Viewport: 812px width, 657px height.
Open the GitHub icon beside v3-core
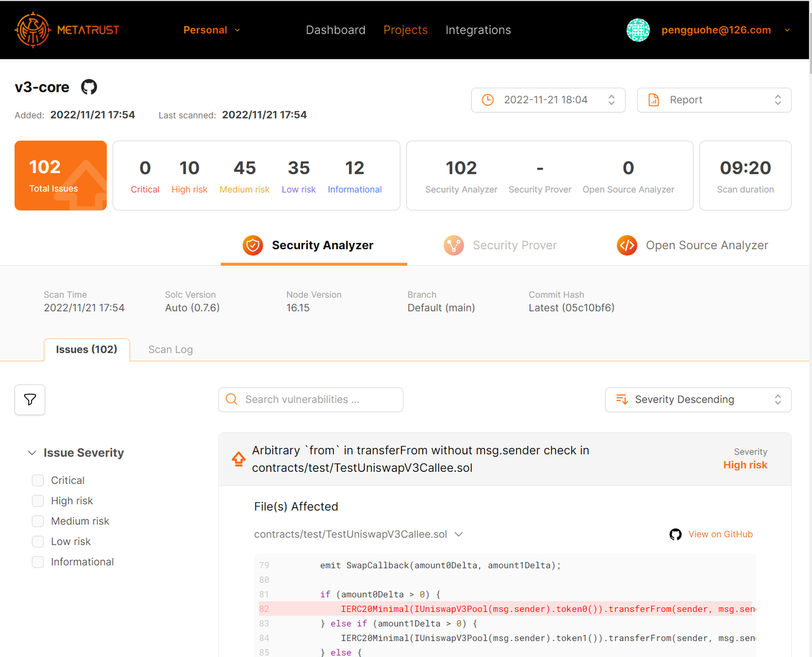pos(89,87)
